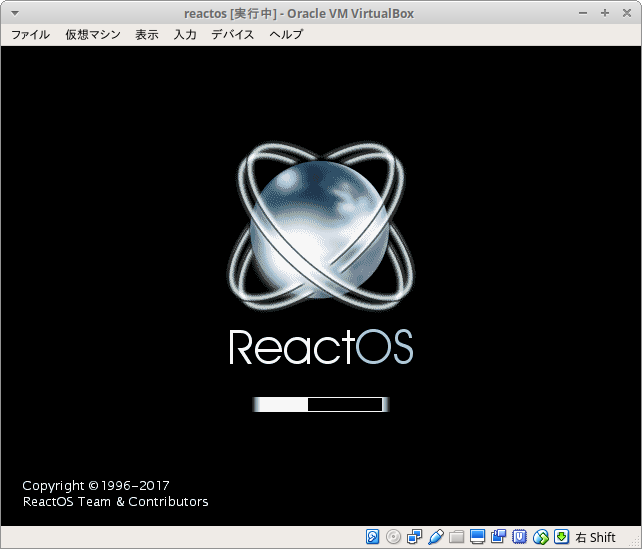Click the CPU virtualization 'V' chip icon
The image size is (642, 549).
tap(520, 537)
